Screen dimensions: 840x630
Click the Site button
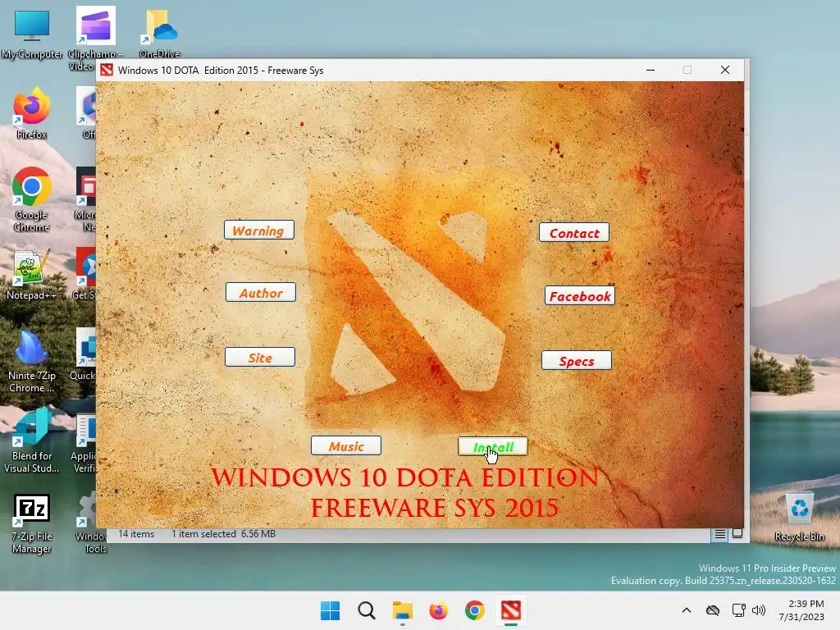pos(260,358)
